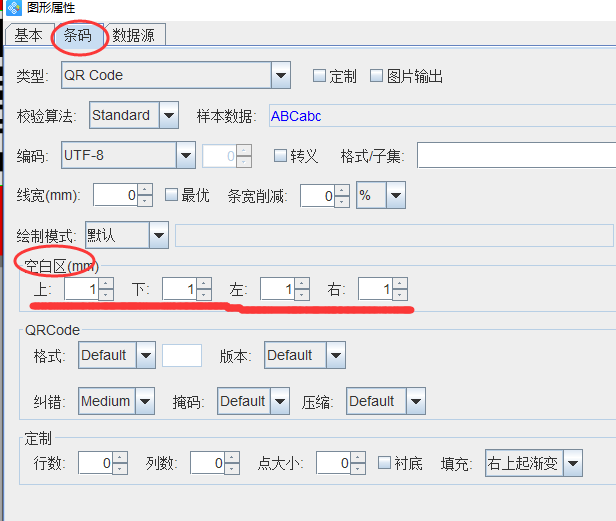Enable the 衬底 checkbox
The width and height of the screenshot is (616, 521).
385,463
